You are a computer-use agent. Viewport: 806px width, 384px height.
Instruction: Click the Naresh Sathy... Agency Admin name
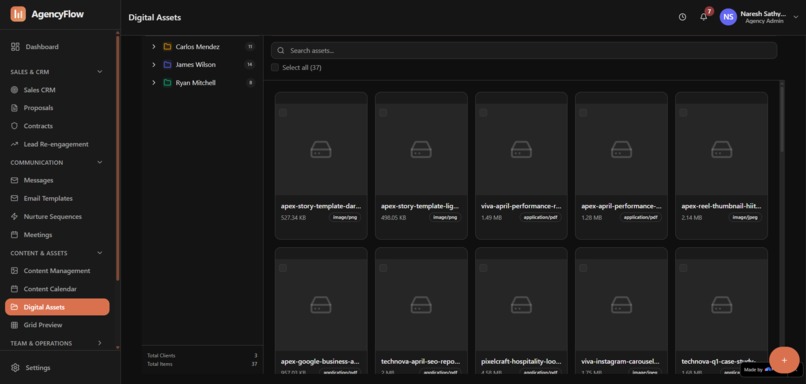pyautogui.click(x=763, y=17)
